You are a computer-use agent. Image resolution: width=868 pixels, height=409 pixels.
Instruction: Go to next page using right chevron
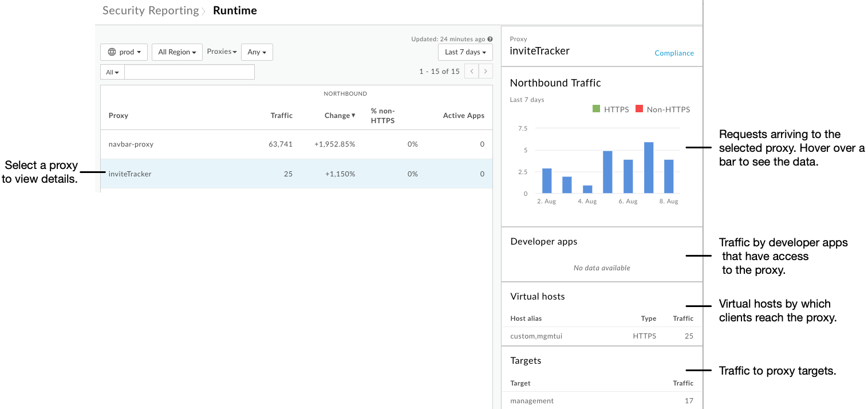[486, 70]
